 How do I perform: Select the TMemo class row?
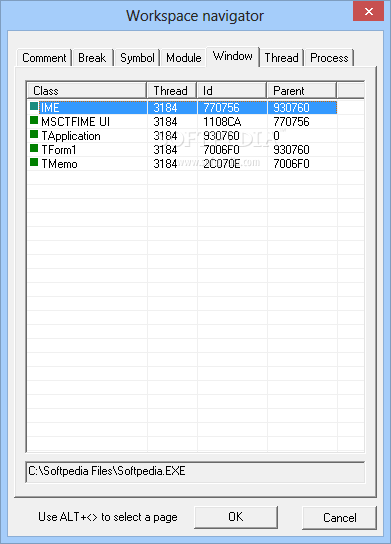coord(182,164)
